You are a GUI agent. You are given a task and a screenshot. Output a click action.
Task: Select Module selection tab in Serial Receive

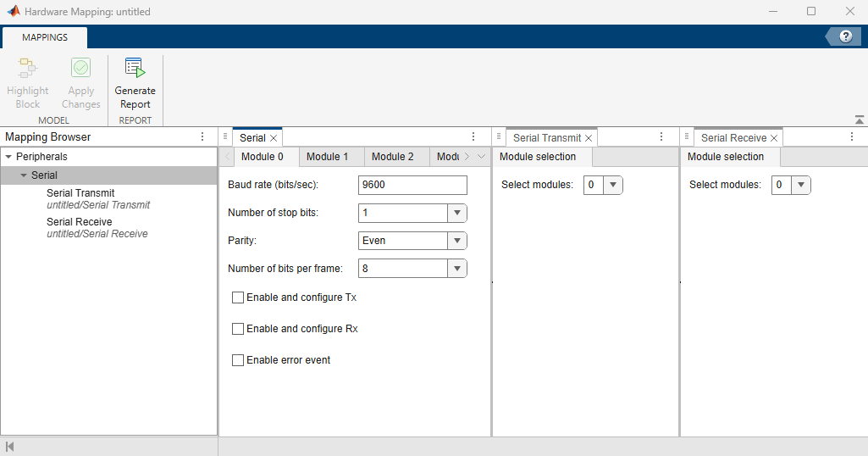(730, 157)
